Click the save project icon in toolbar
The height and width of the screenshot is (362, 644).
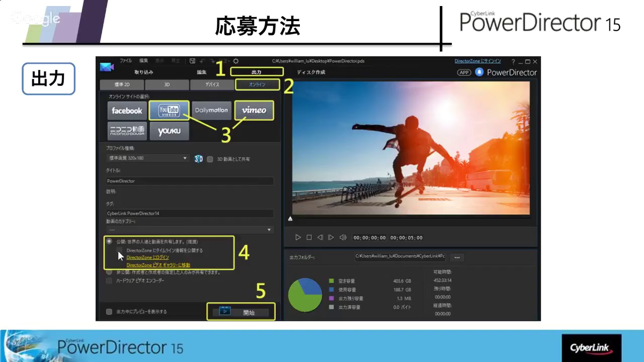click(x=193, y=61)
